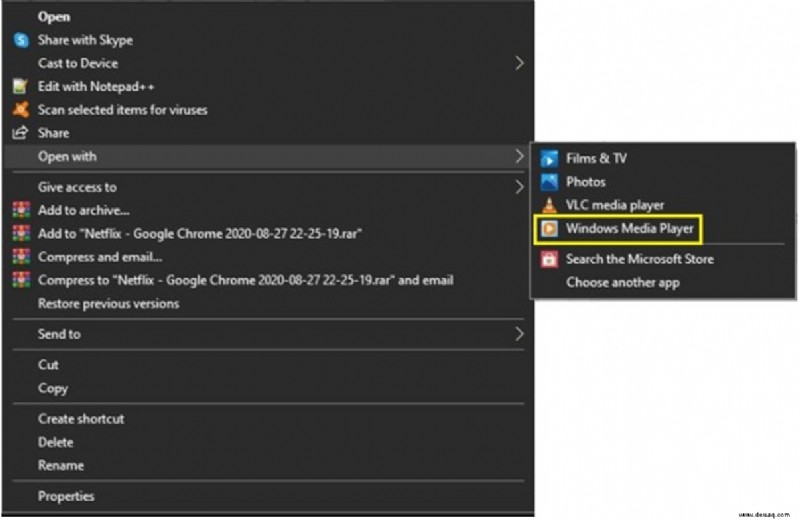Image resolution: width=800 pixels, height=520 pixels.
Task: Expand the Open with submenu arrow
Action: click(x=519, y=156)
